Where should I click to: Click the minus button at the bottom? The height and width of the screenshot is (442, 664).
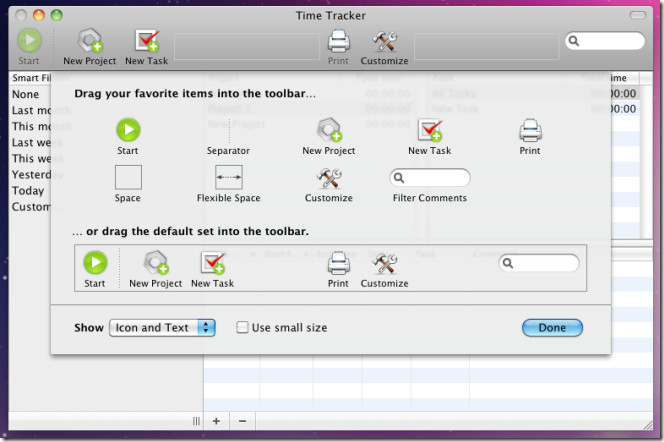(x=243, y=421)
